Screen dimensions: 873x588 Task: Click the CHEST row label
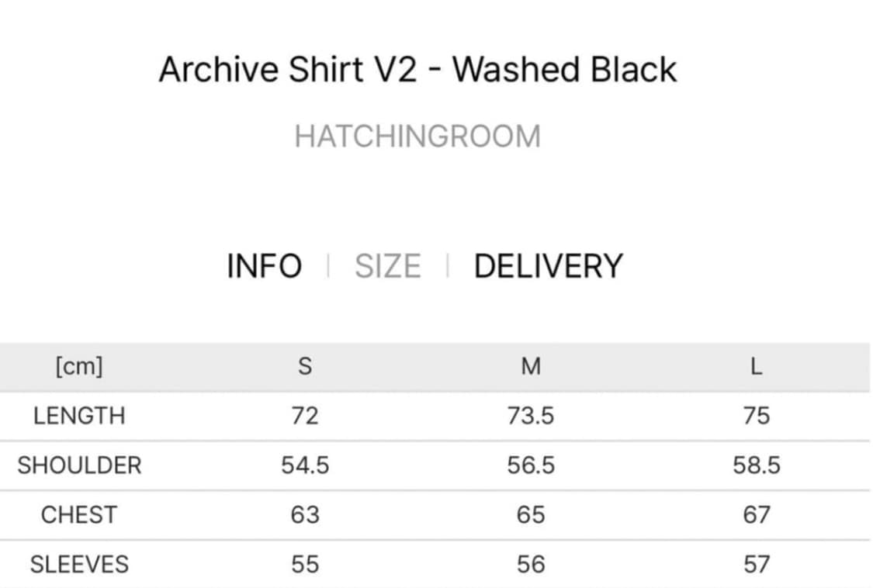pos(79,515)
